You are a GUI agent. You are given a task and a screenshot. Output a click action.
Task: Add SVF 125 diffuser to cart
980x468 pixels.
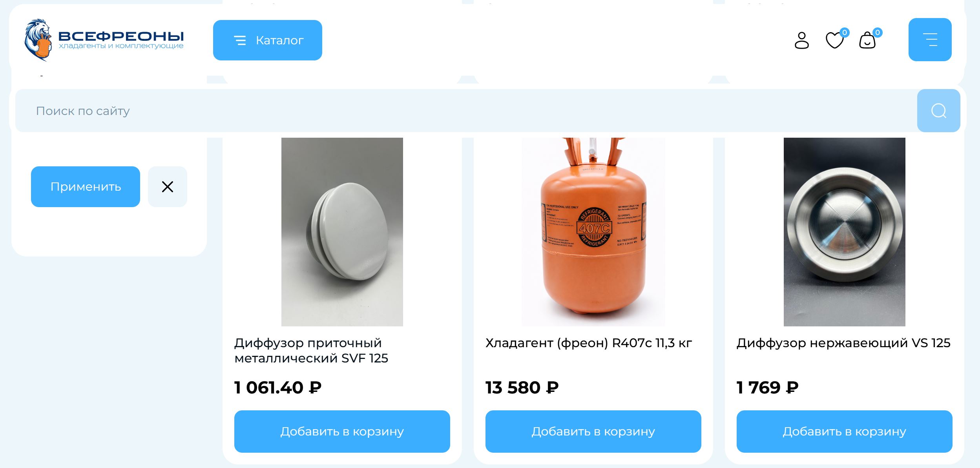pos(342,432)
